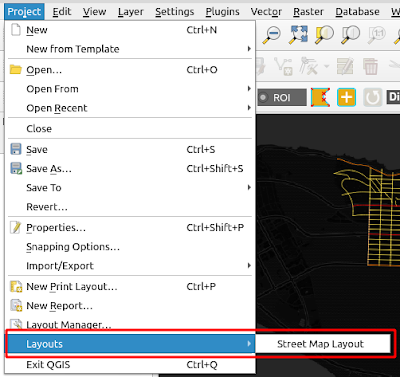Select Exit QGIS menu entry
The height and width of the screenshot is (377, 400).
(x=130, y=364)
